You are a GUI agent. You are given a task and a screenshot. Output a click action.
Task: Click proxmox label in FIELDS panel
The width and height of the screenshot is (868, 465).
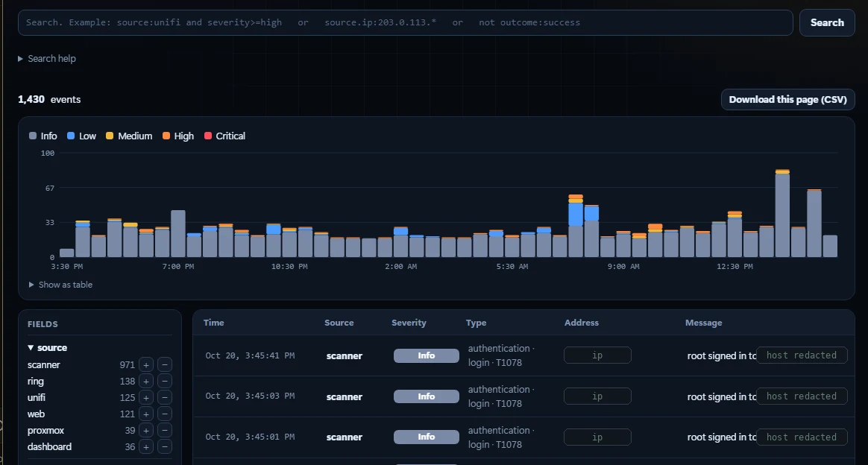coord(46,430)
